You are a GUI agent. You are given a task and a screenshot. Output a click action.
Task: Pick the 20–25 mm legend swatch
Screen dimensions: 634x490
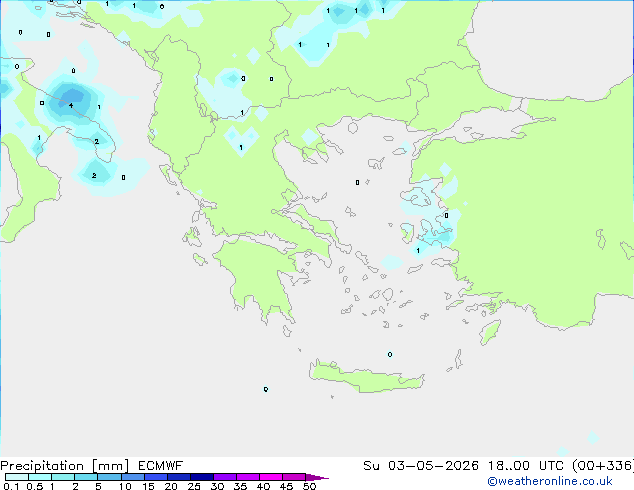click(179, 477)
